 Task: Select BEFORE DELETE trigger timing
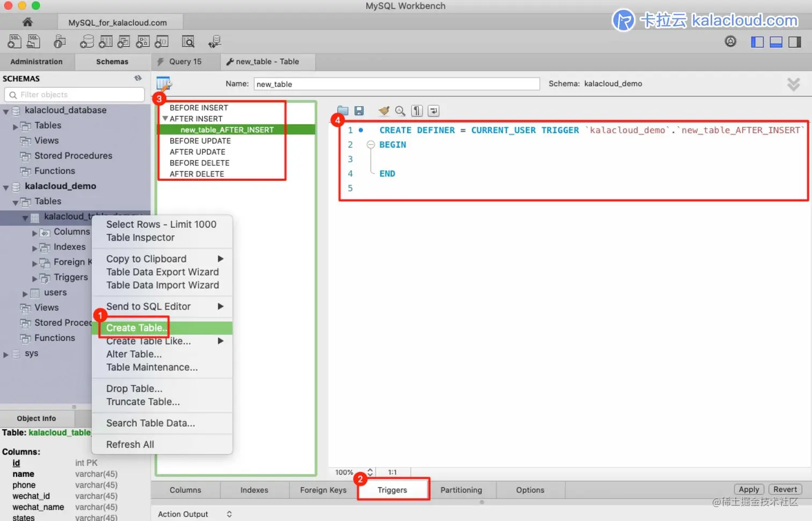pyautogui.click(x=199, y=163)
